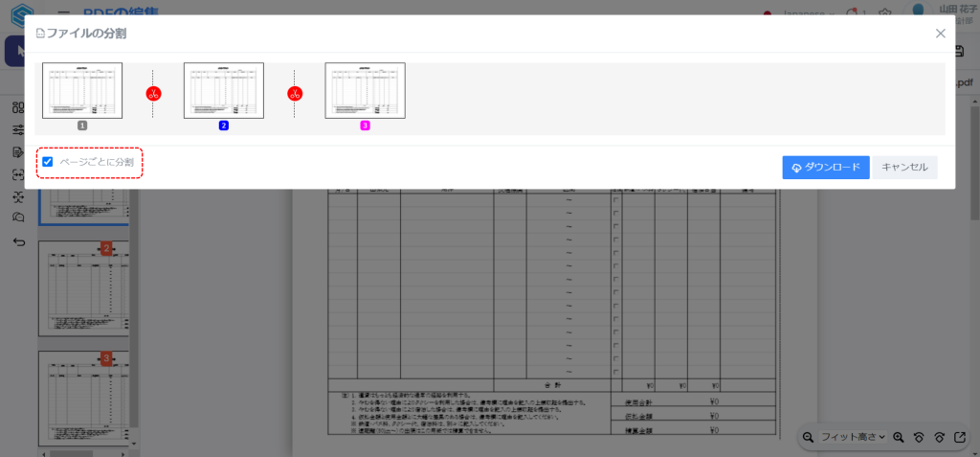Click the rotate counterclockwise icon in zoom bar

tap(919, 437)
